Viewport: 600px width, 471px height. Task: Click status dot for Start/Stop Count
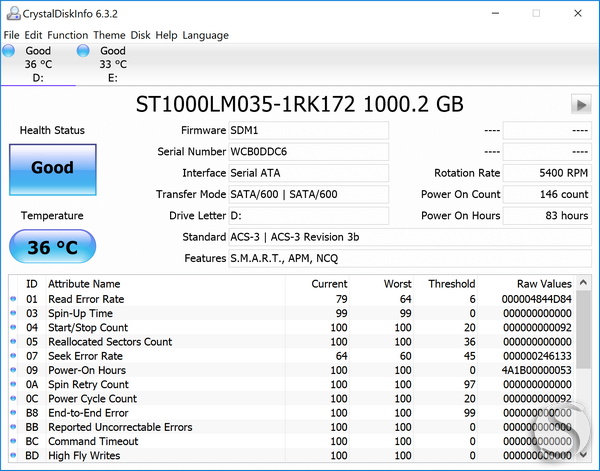coord(13,327)
